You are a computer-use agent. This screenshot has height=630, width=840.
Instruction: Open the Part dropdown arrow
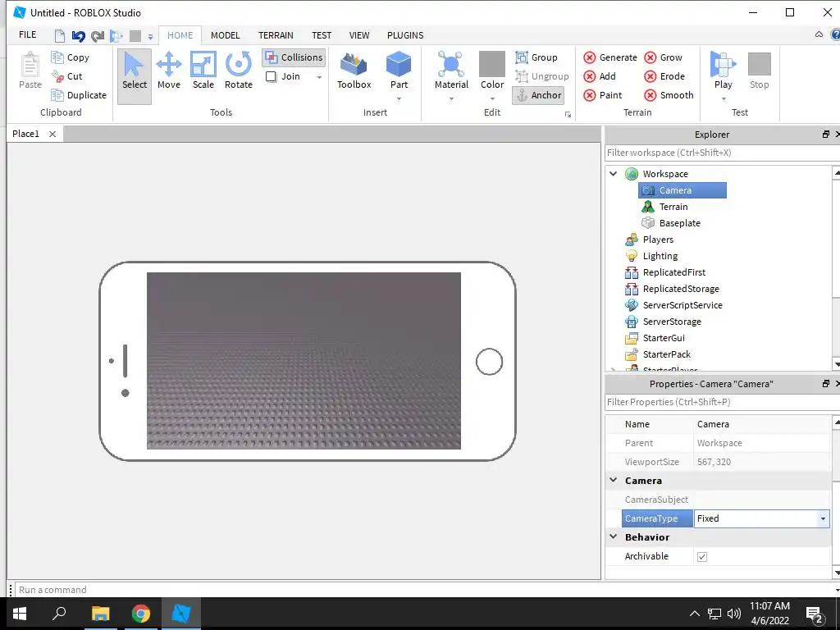pos(399,98)
